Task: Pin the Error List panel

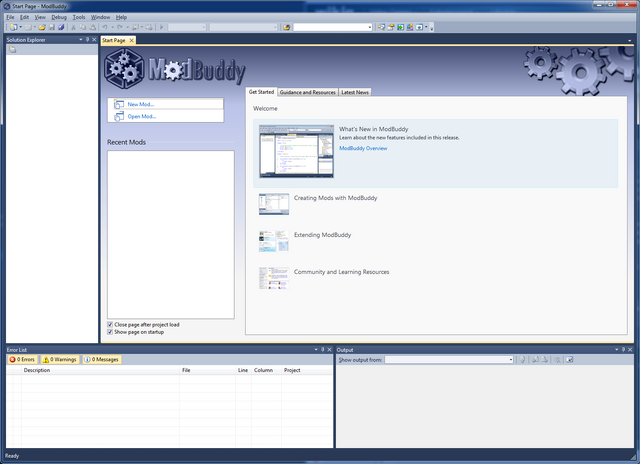Action: point(322,350)
